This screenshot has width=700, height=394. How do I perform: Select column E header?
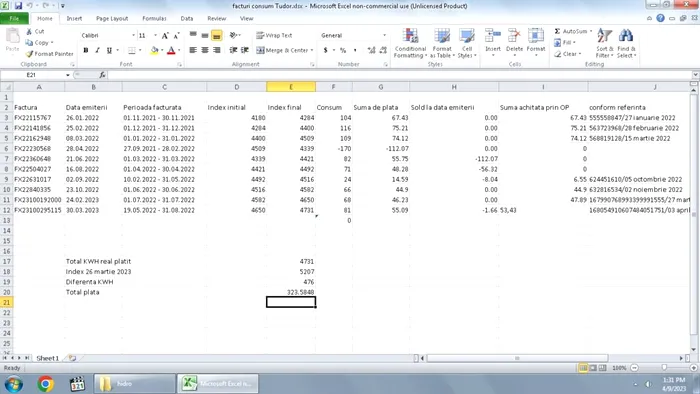[291, 87]
